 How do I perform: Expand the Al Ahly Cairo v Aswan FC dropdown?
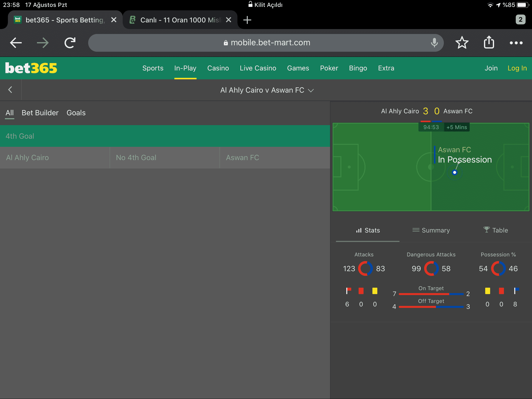267,90
